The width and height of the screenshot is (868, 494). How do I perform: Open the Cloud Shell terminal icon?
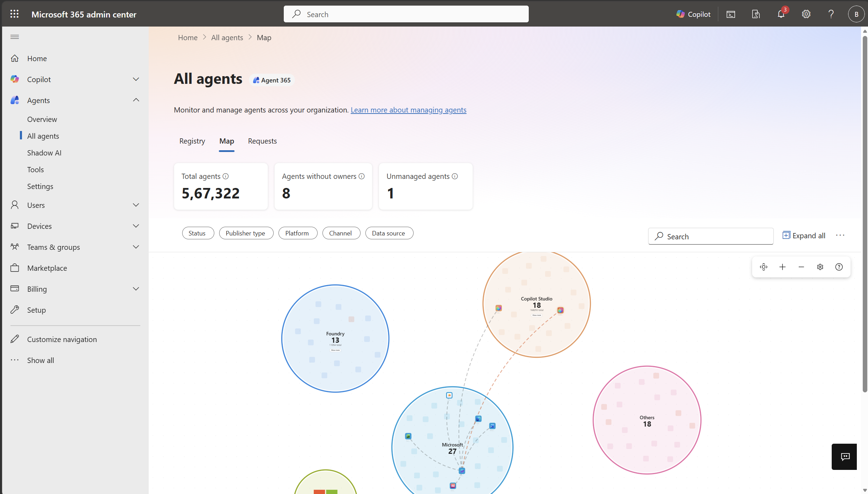730,14
